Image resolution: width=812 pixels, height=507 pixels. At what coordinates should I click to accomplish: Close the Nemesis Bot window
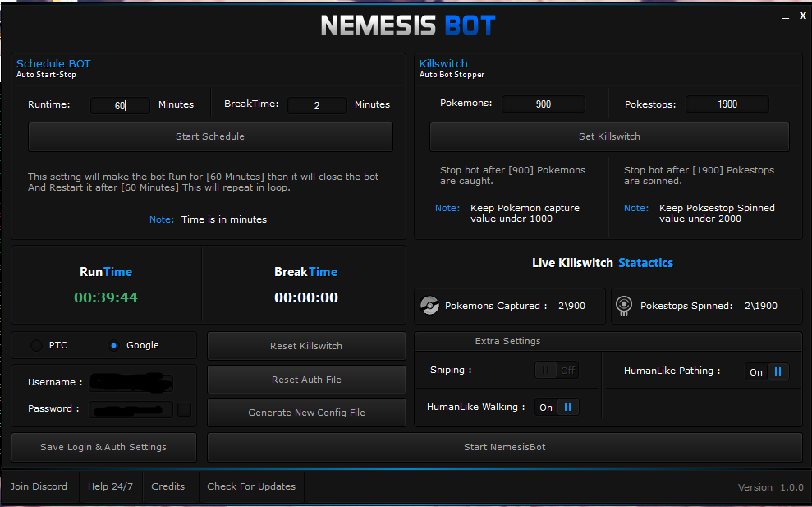tap(803, 16)
